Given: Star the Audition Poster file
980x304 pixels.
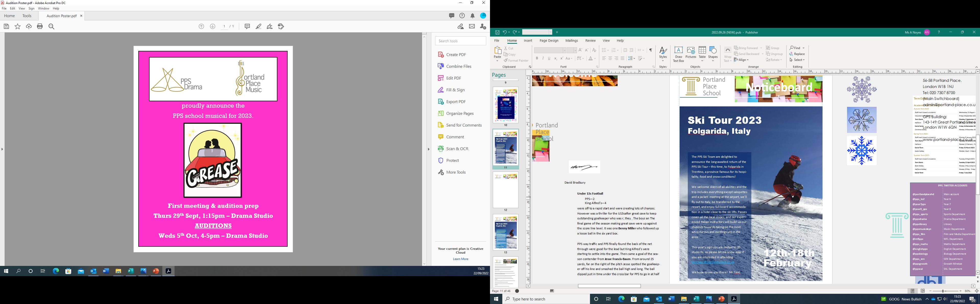Looking at the screenshot, I should coord(18,26).
